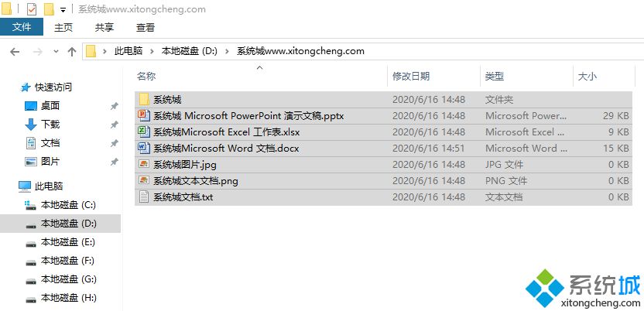
Task: Expand the chevron after 此电脑 in the path
Action: (152, 51)
